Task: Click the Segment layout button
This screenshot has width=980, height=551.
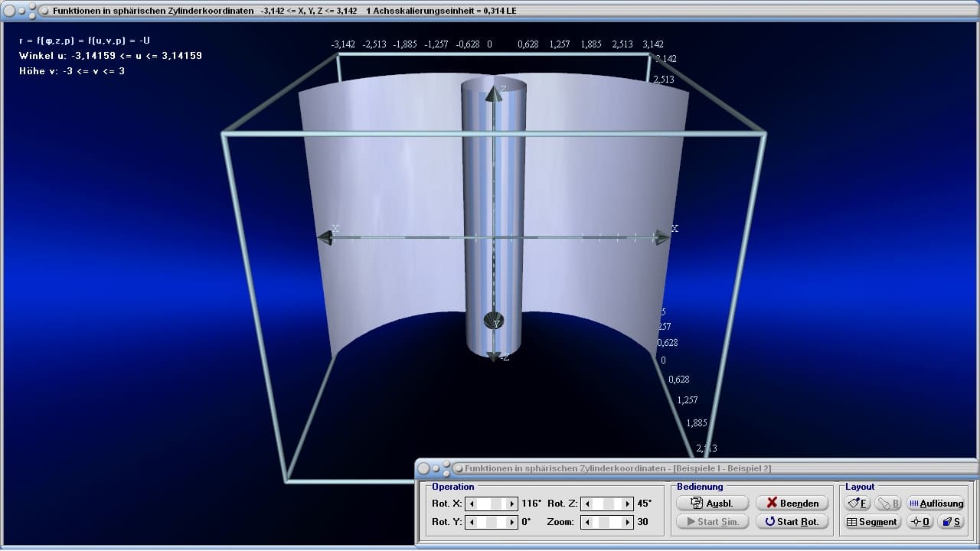Action: (x=872, y=521)
